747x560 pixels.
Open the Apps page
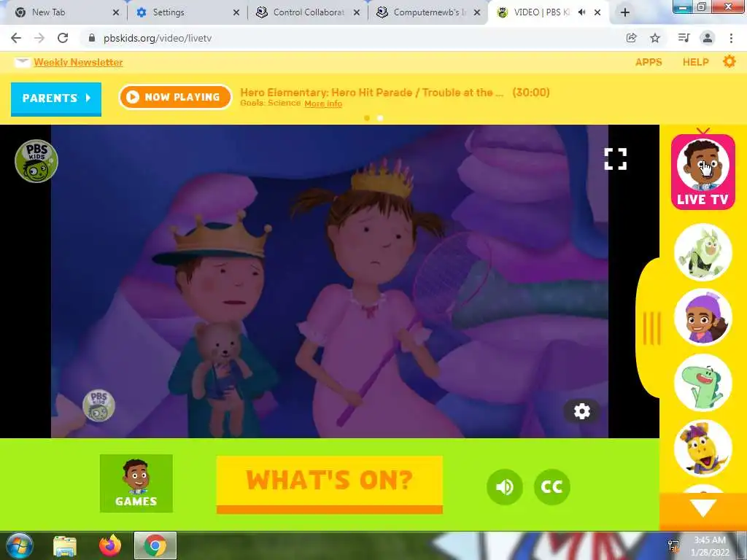pos(649,62)
